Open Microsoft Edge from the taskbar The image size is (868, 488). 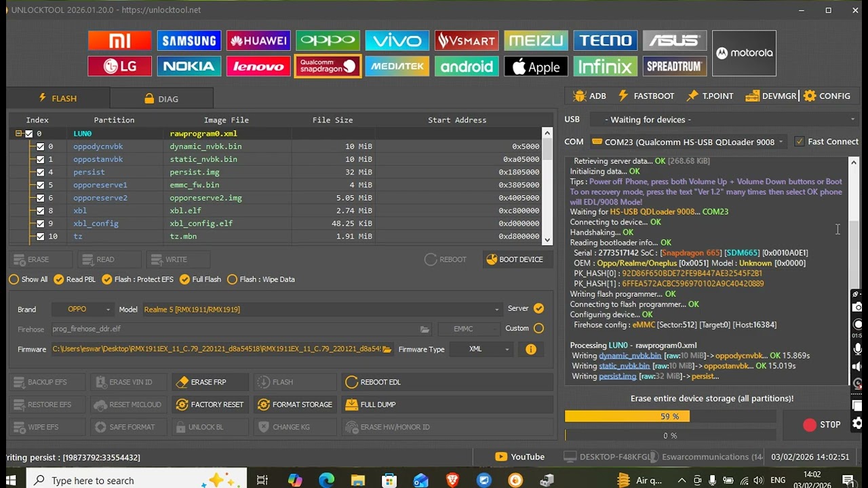(x=326, y=481)
